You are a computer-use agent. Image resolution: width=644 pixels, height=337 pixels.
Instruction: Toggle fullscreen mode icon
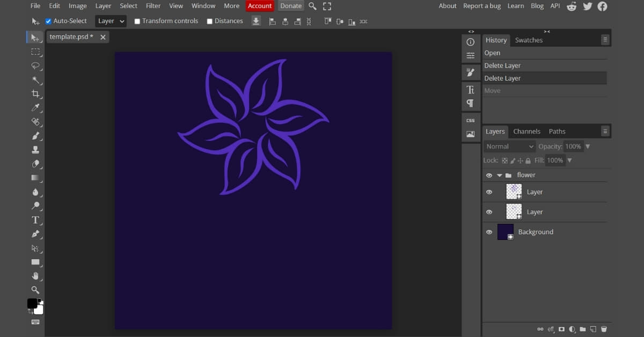tap(327, 6)
